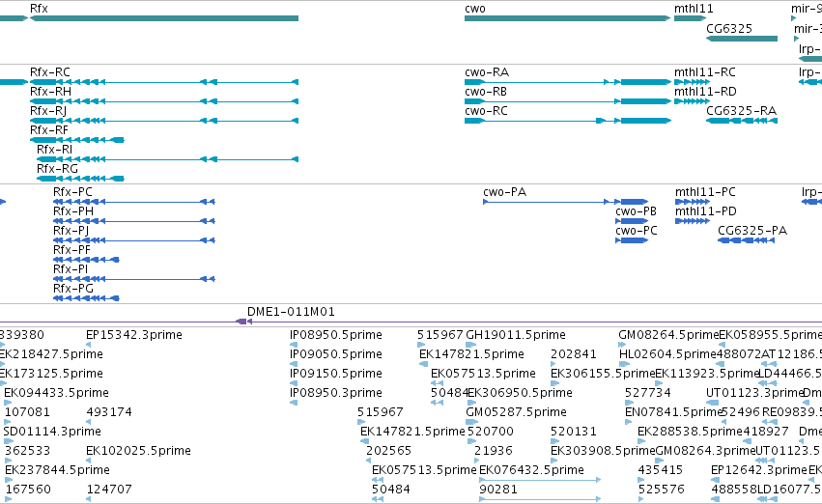Image resolution: width=822 pixels, height=504 pixels.
Task: Click the 202841 EST label
Action: pos(574,354)
